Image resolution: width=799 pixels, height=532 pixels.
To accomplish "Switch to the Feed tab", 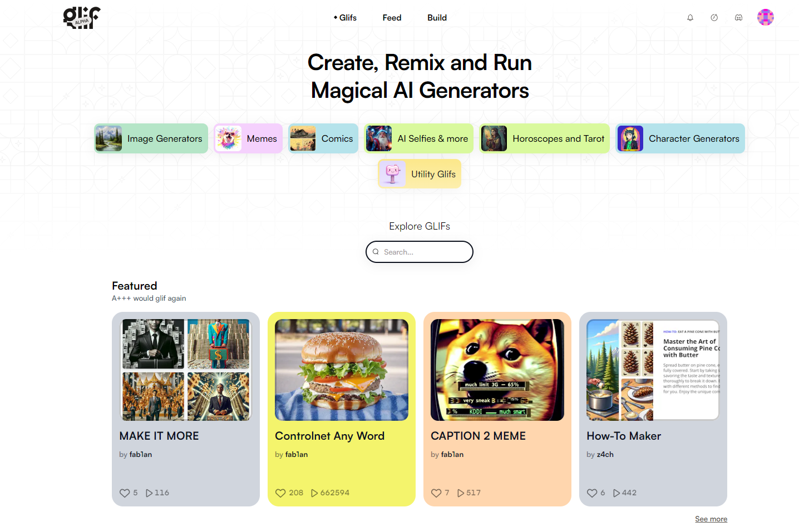I will (x=392, y=18).
